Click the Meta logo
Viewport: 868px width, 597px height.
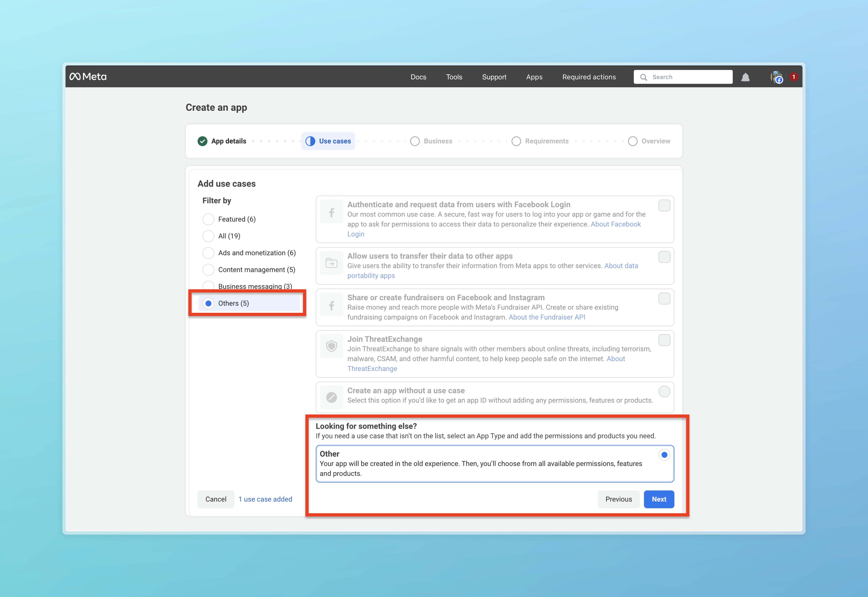pyautogui.click(x=88, y=77)
